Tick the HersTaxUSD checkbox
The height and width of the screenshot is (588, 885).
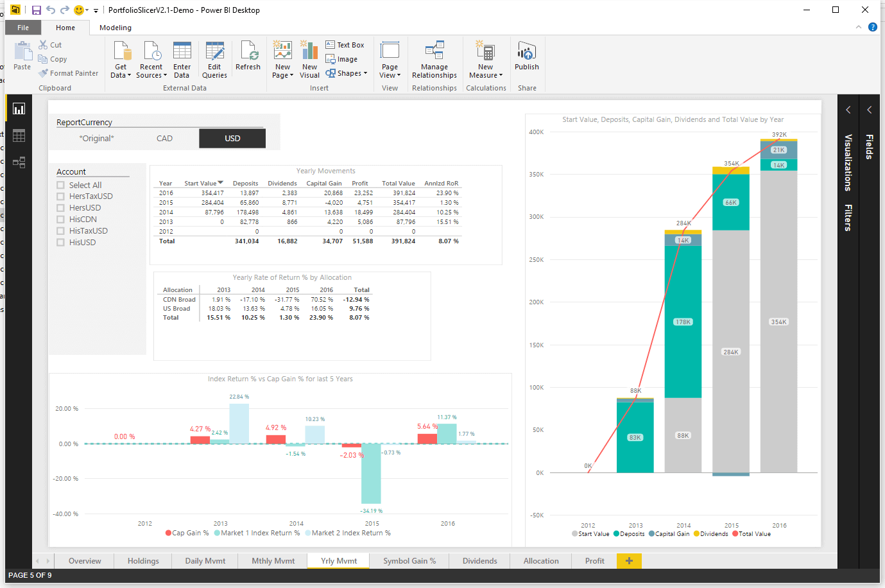pyautogui.click(x=61, y=196)
